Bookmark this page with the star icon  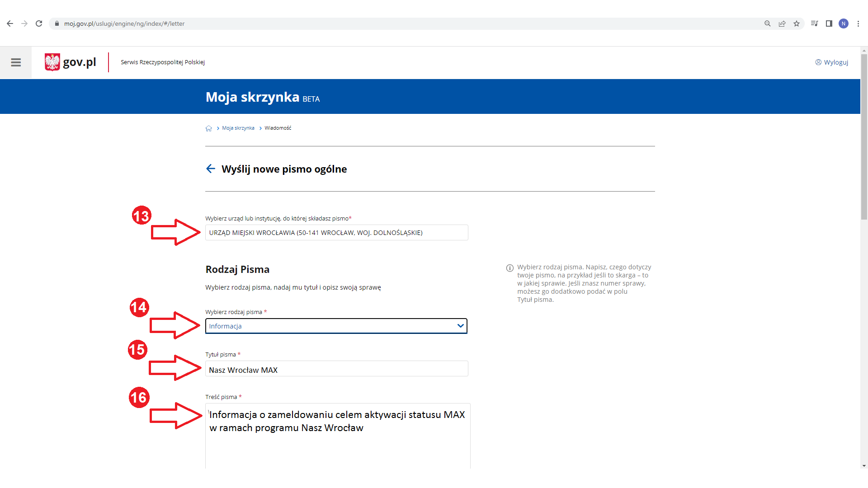coord(797,23)
